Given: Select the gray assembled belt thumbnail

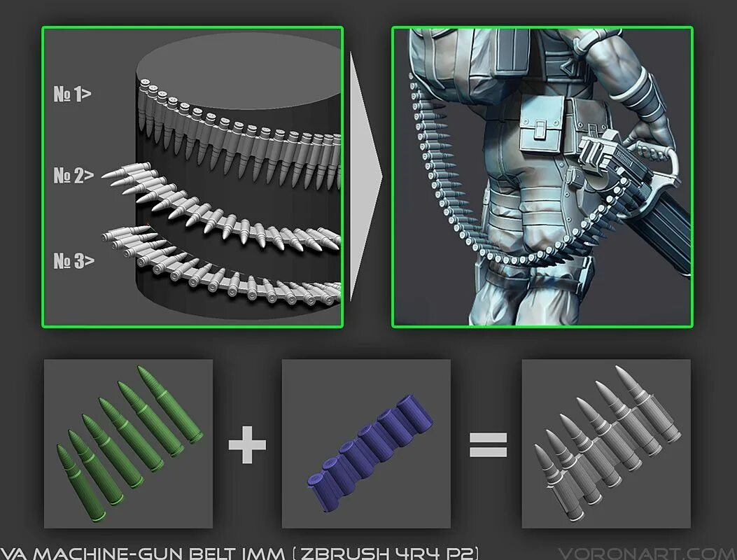Looking at the screenshot, I should [606, 443].
